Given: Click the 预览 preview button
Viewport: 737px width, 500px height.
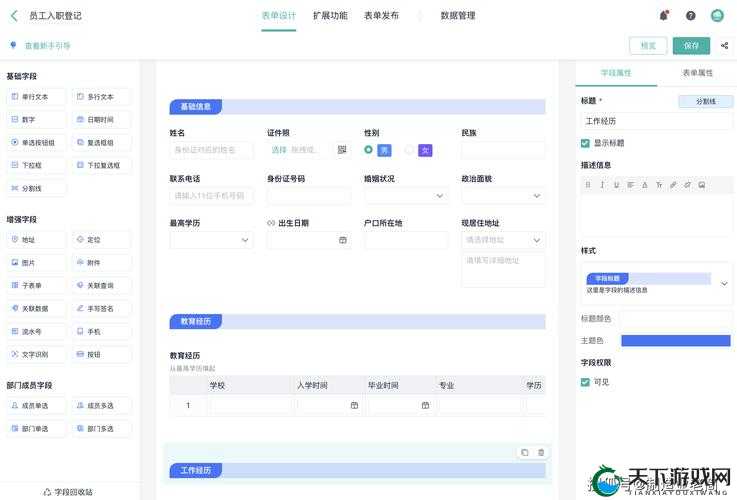Looking at the screenshot, I should click(648, 46).
